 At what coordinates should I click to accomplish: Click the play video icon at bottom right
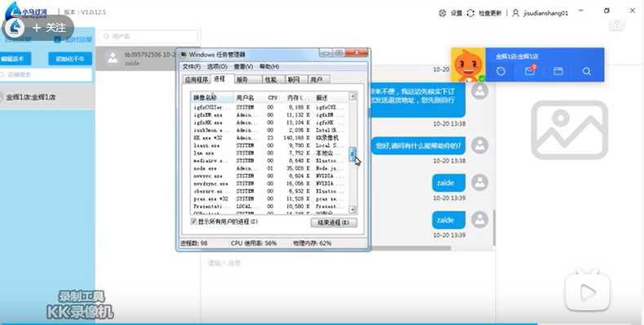pyautogui.click(x=588, y=292)
